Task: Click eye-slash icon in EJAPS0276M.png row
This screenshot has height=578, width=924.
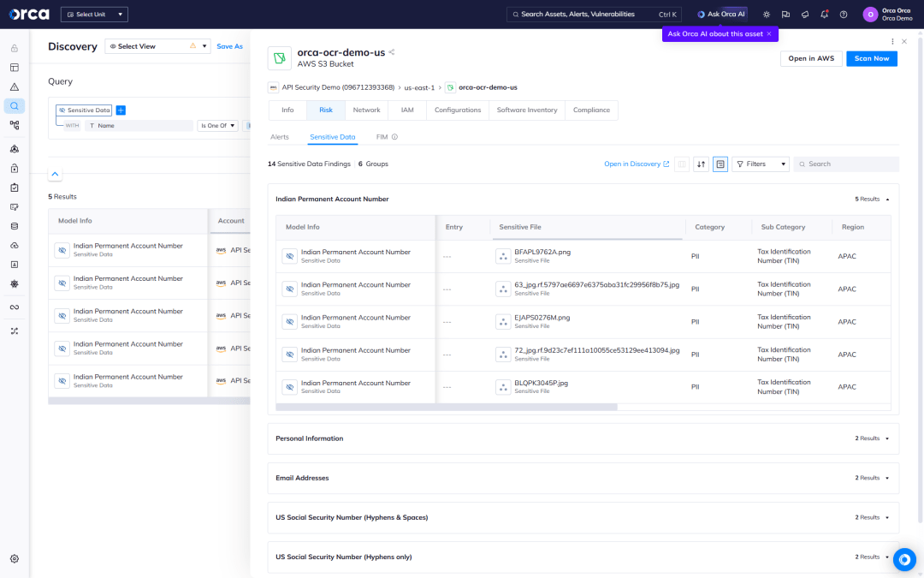Action: pyautogui.click(x=289, y=322)
